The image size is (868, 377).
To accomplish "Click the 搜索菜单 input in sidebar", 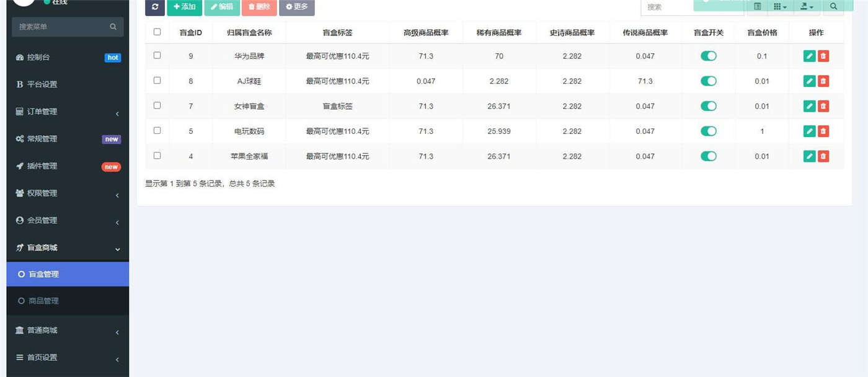I will tap(62, 27).
